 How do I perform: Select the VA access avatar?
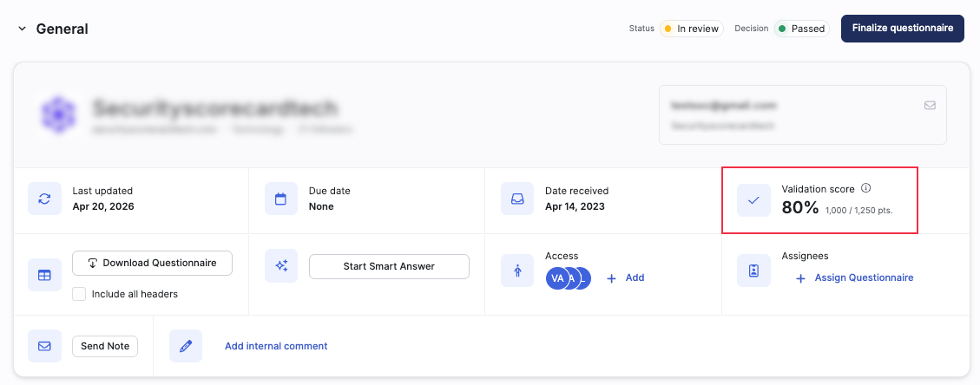click(x=557, y=278)
